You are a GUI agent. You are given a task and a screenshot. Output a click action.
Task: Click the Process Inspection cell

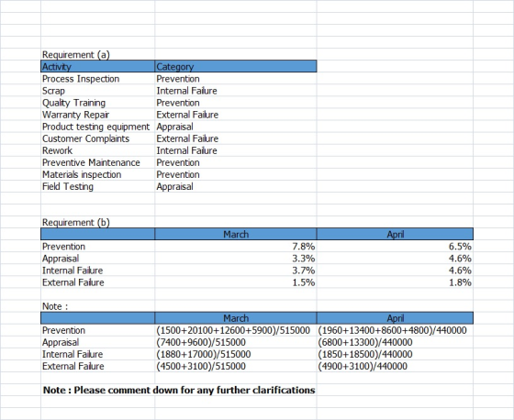(97, 79)
